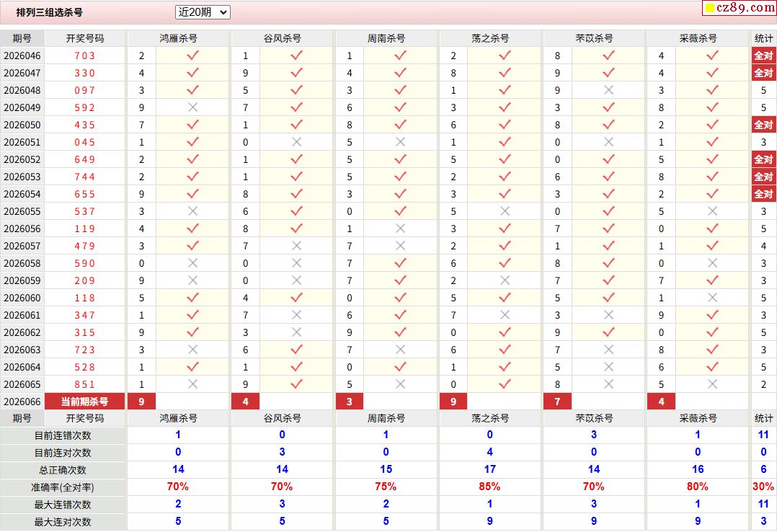This screenshot has height=532, width=777.
Task: Click the cz89.com site logo
Action: tap(739, 8)
